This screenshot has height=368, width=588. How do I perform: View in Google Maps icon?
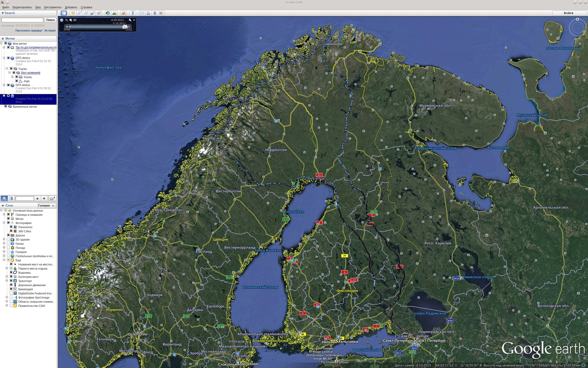click(161, 13)
